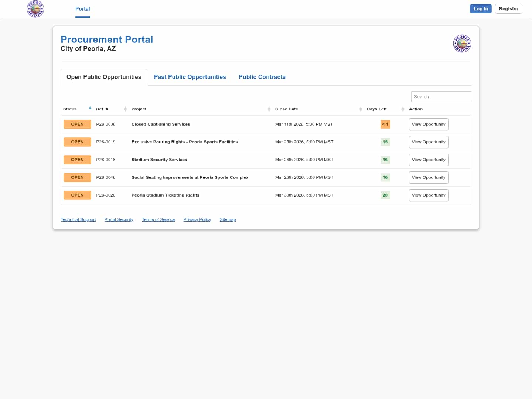This screenshot has height=399, width=532.
Task: Select the Portal navigation item
Action: (x=82, y=9)
